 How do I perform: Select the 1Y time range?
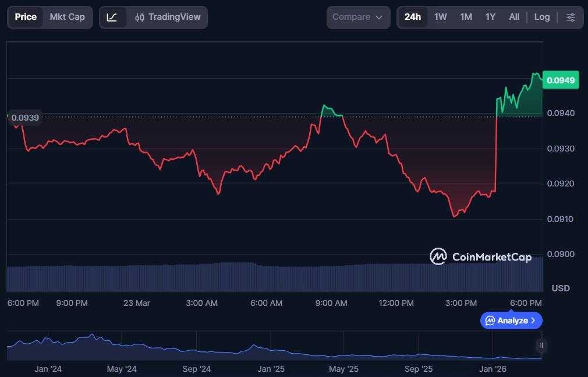click(x=490, y=17)
